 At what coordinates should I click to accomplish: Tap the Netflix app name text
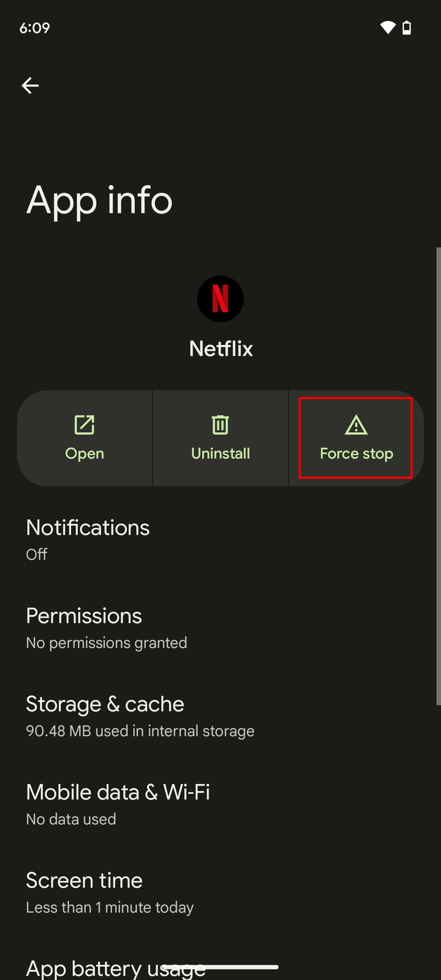[x=220, y=349]
